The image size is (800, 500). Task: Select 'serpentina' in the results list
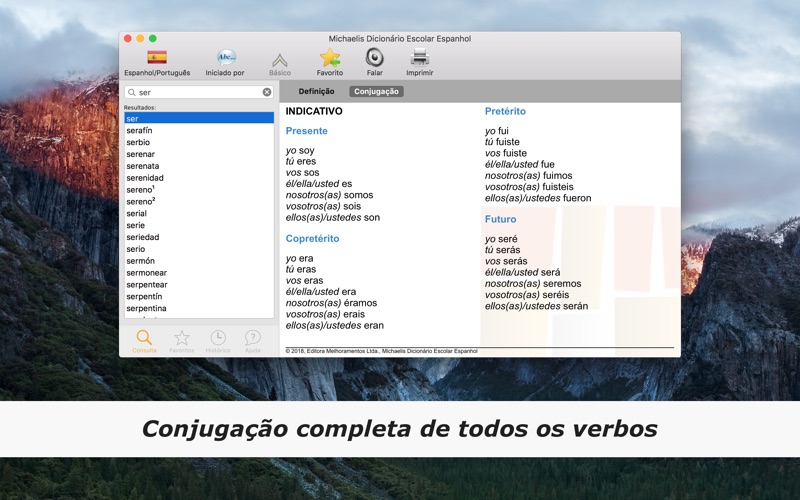[x=199, y=308]
